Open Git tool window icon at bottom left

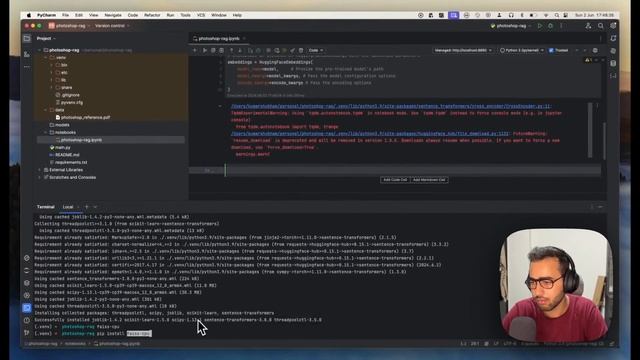click(x=27, y=333)
